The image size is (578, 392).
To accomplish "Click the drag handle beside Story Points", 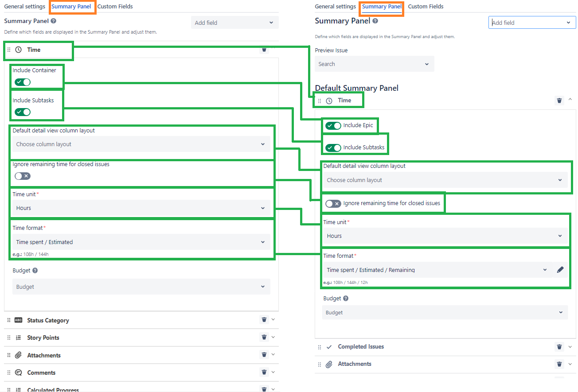I will 8,337.
